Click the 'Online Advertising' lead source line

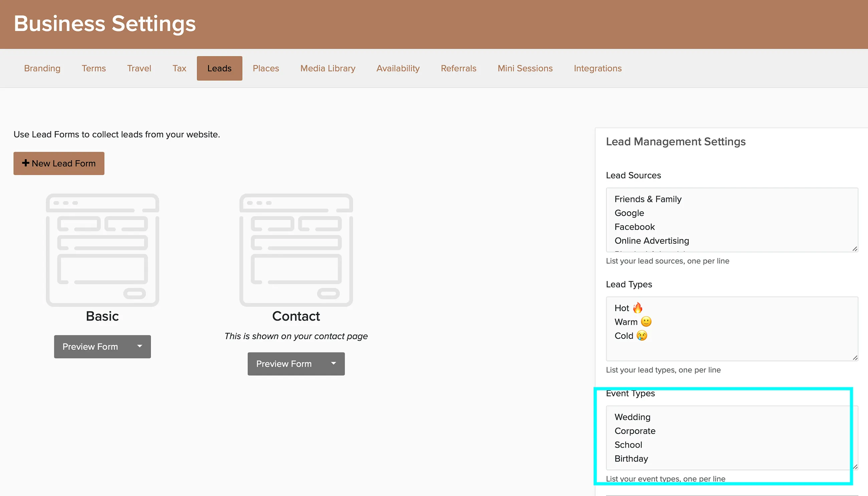click(x=652, y=241)
